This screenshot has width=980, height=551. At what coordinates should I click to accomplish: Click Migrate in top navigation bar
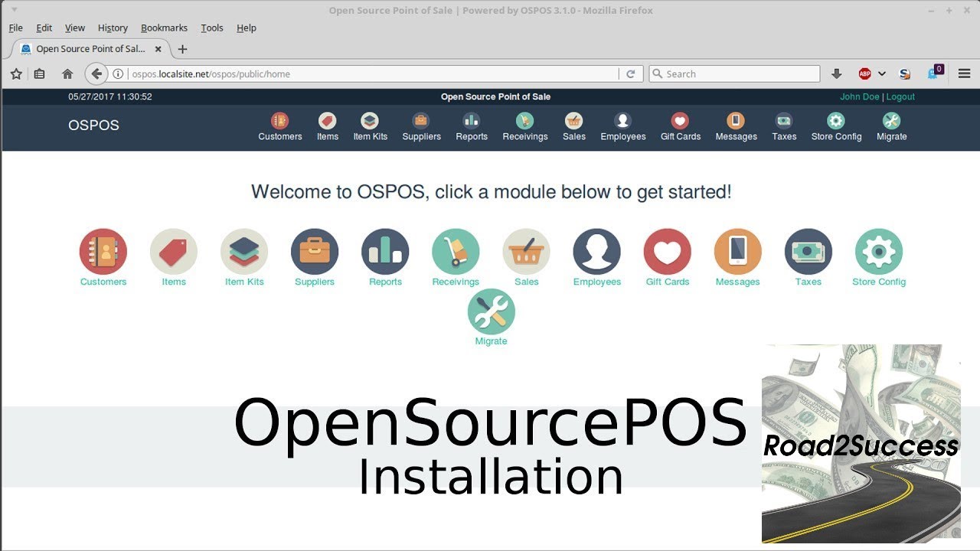pyautogui.click(x=891, y=127)
